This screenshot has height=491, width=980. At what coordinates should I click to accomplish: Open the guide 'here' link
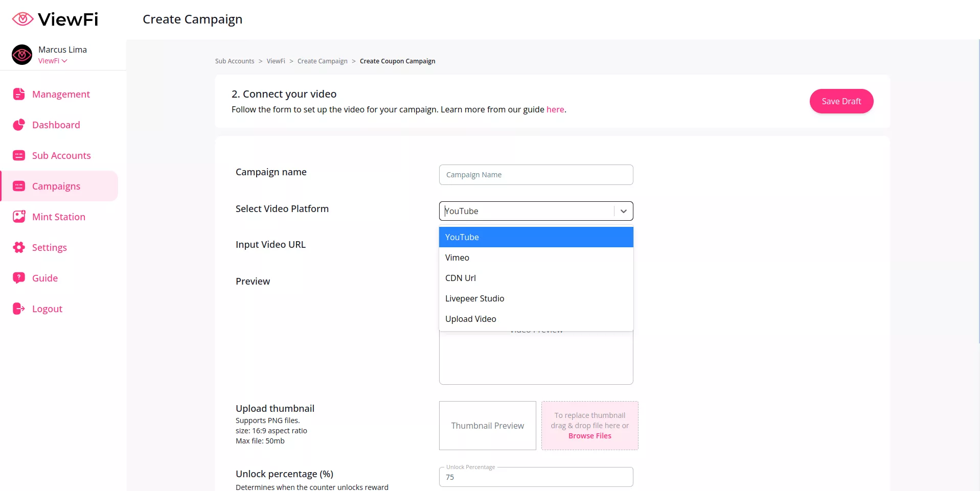tap(555, 109)
